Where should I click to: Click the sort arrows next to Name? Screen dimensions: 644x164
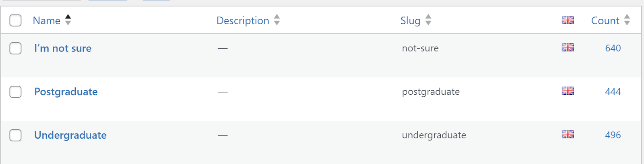68,20
